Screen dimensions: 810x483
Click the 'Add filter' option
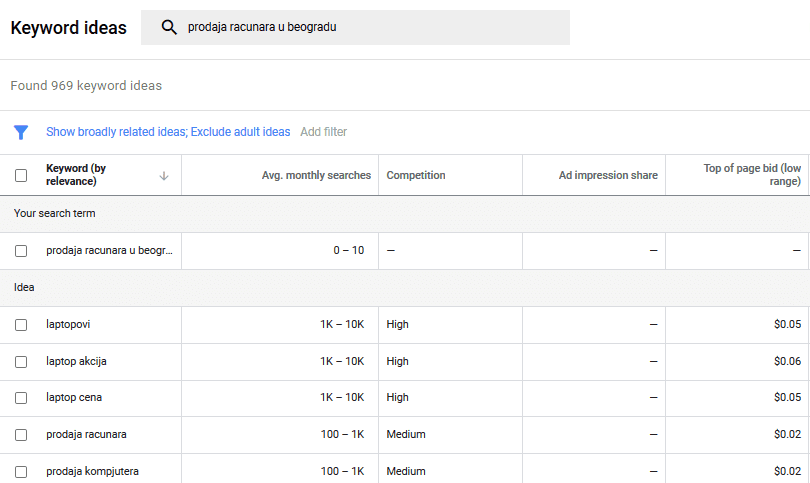pyautogui.click(x=323, y=132)
